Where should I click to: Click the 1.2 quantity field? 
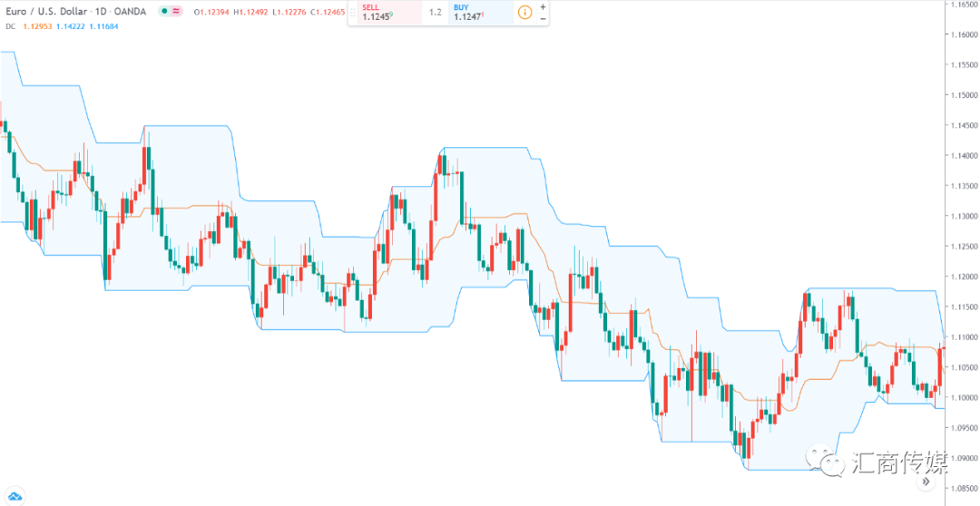436,13
